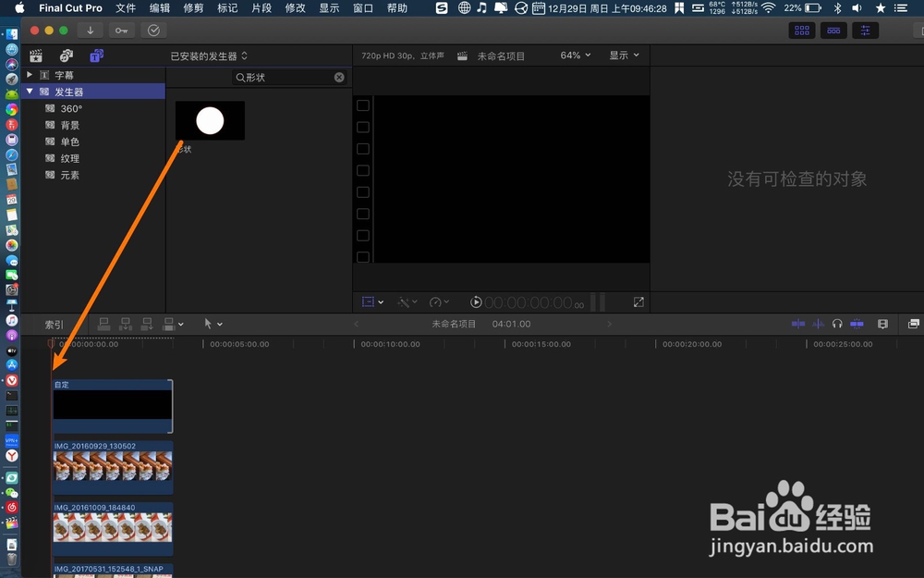Click the search field containing 形状
The width and height of the screenshot is (924, 578).
tap(289, 78)
